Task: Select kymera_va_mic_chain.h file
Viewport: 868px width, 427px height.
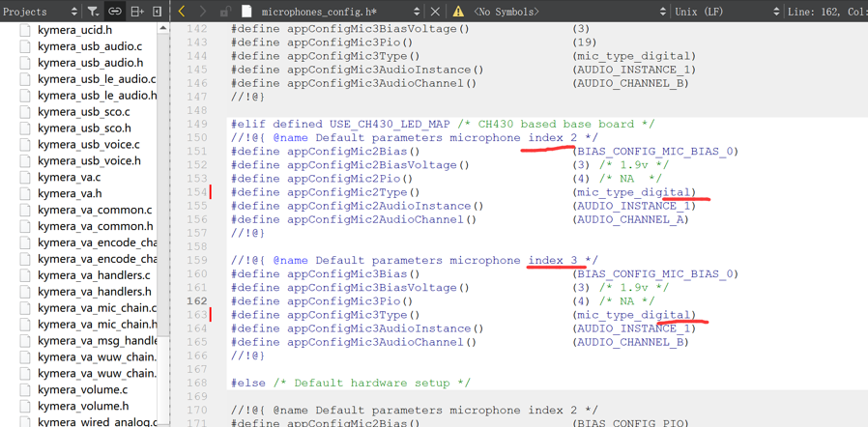Action: [97, 325]
